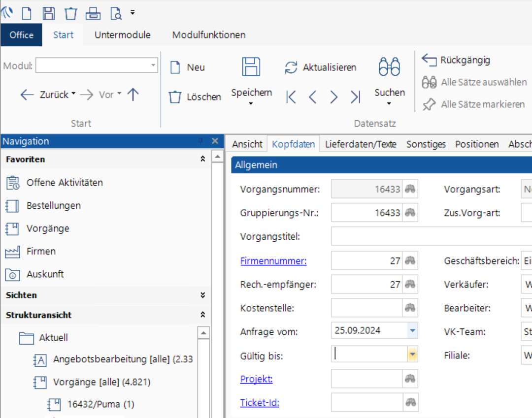This screenshot has width=532, height=418.
Task: Open quick access toolbar customize arrow
Action: [x=133, y=12]
